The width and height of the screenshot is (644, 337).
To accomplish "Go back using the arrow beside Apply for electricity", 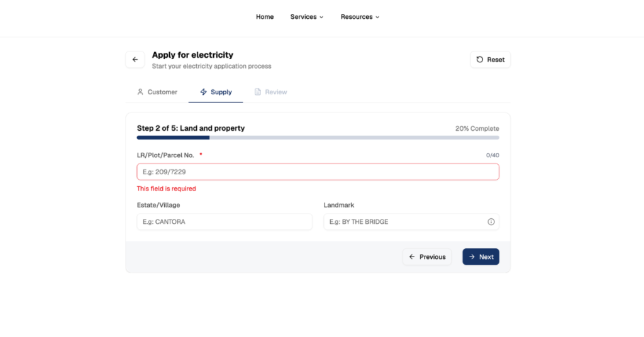I will pos(135,60).
